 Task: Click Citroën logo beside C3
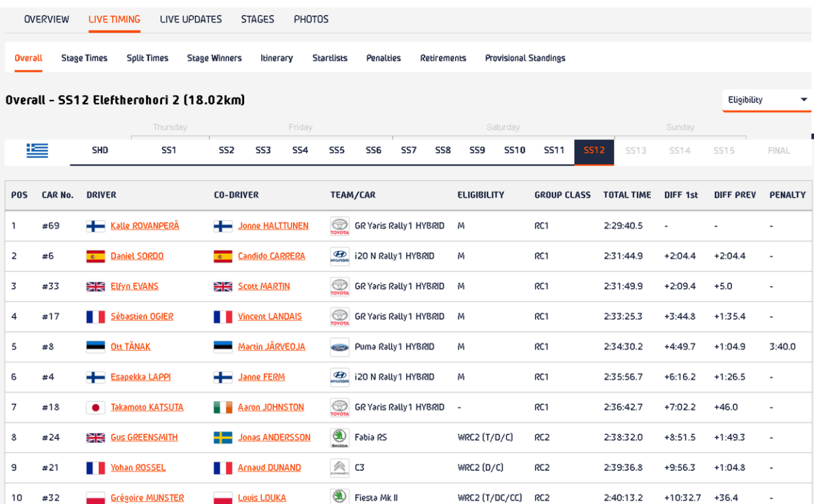(x=339, y=467)
